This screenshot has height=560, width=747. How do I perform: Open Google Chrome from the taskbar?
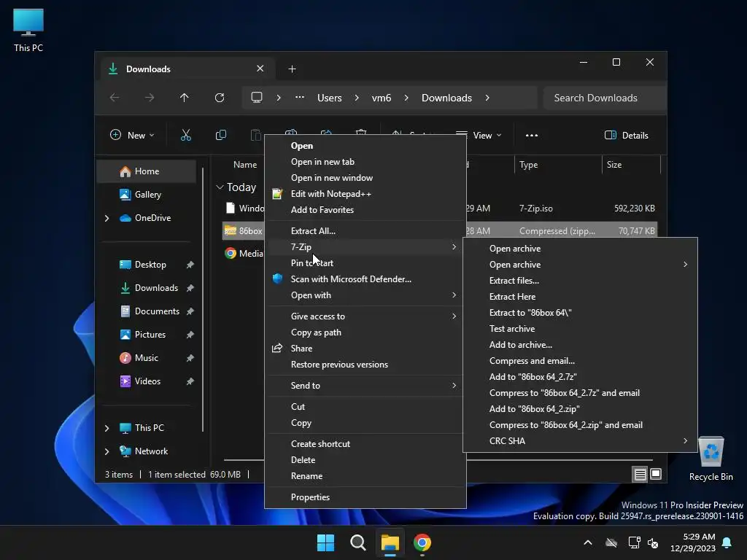[x=422, y=542]
